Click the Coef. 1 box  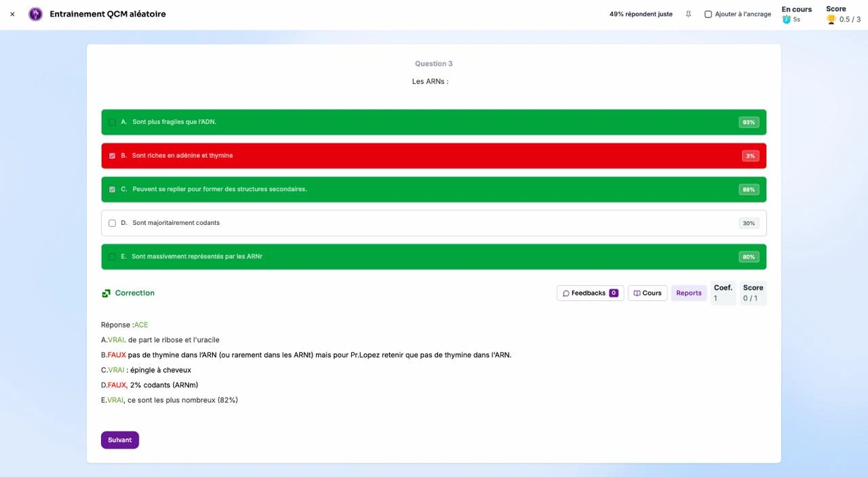(x=723, y=293)
